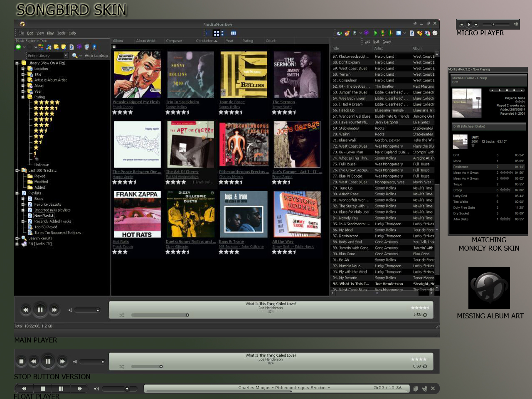Open the Entire Library dropdown

coord(66,55)
